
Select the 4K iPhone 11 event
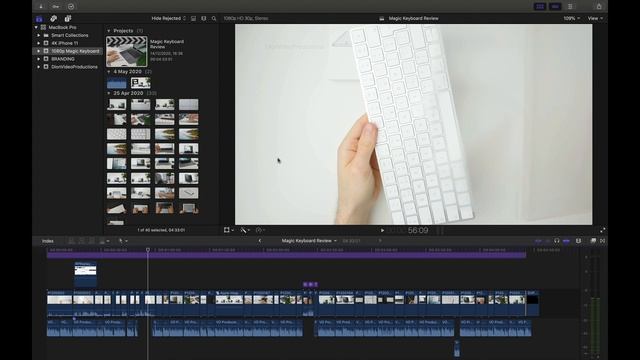[x=68, y=43]
